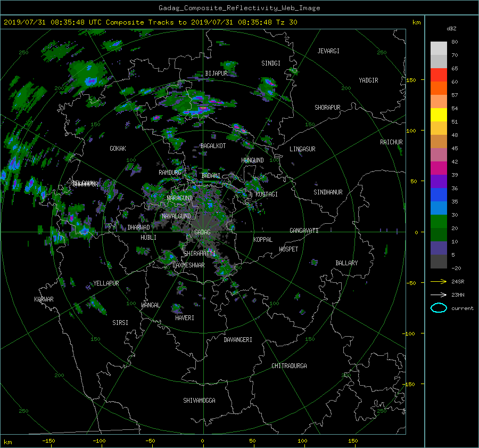This screenshot has height=448, width=479.
Task: Click the storm cell south of Sindgi
Action: [x=269, y=88]
